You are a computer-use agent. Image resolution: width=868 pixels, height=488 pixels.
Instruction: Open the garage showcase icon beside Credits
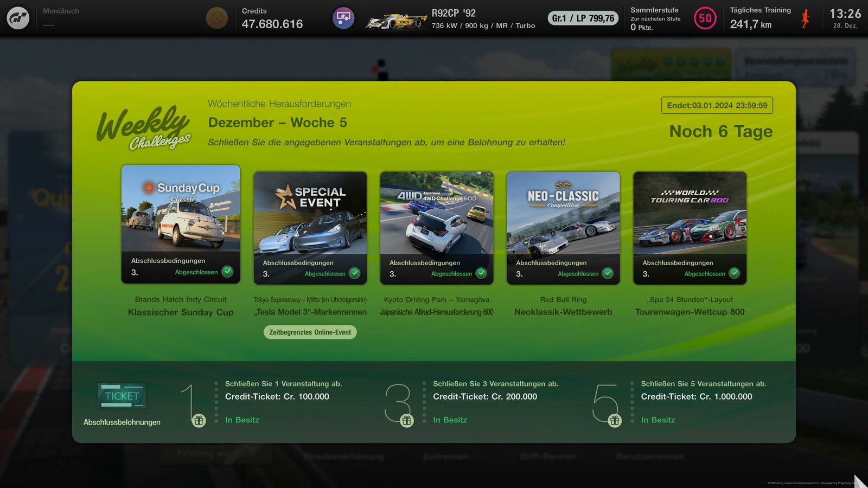343,18
